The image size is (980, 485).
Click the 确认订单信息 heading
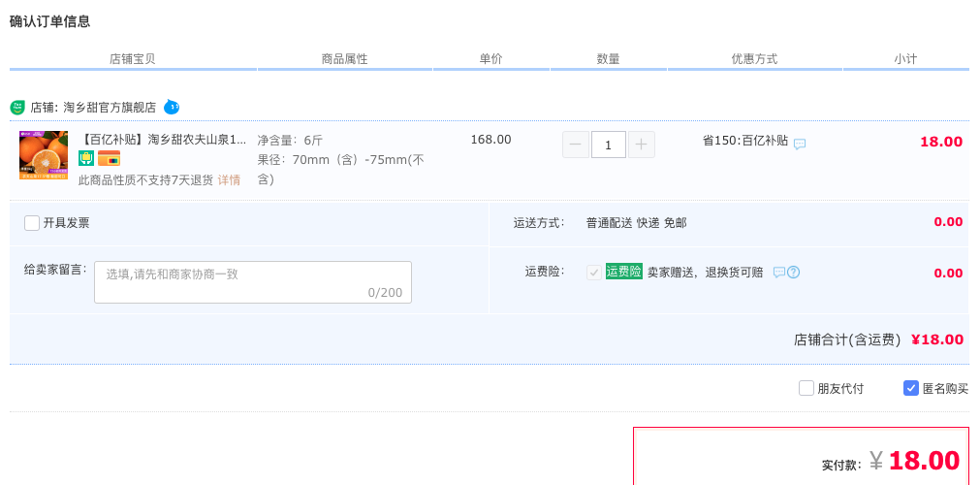(x=50, y=21)
